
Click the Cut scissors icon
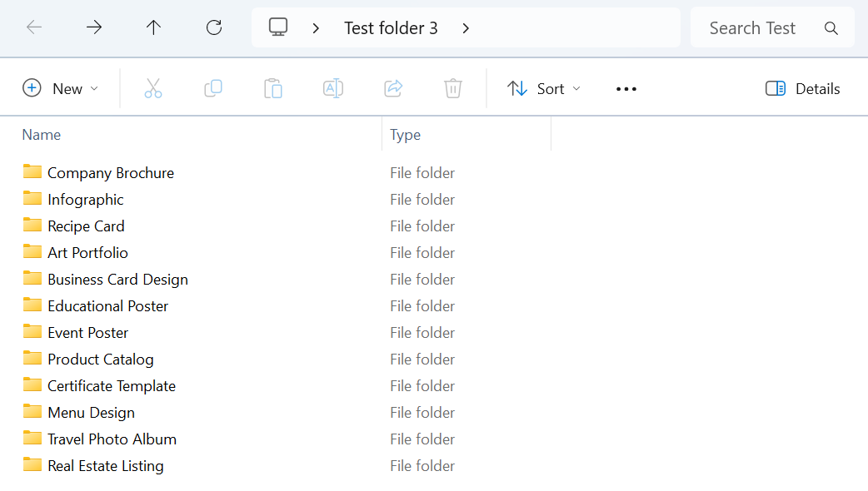(153, 88)
